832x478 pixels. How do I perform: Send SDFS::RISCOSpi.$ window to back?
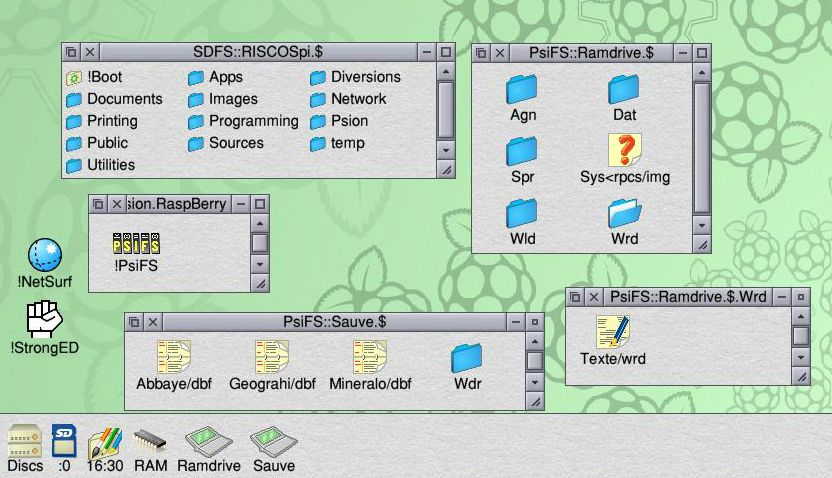point(71,52)
